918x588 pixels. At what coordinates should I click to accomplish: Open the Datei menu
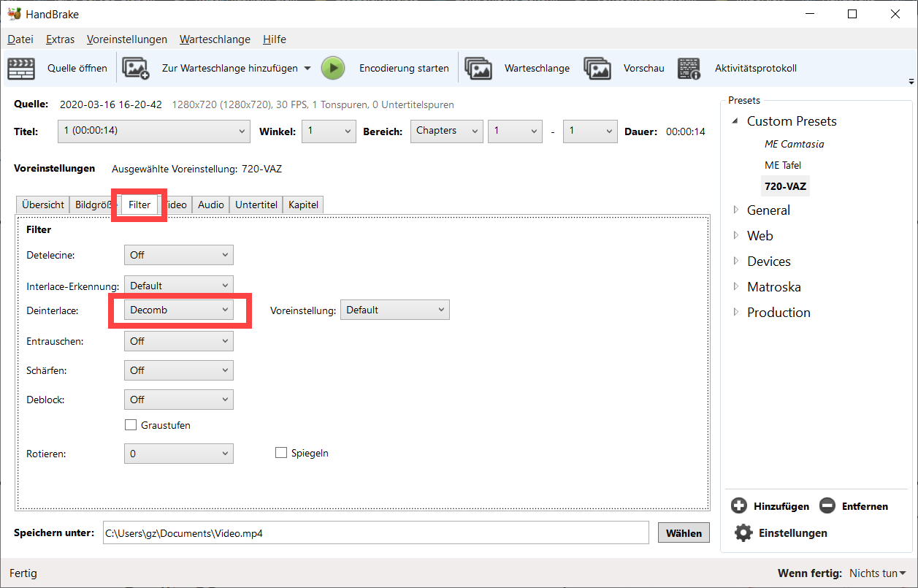20,39
